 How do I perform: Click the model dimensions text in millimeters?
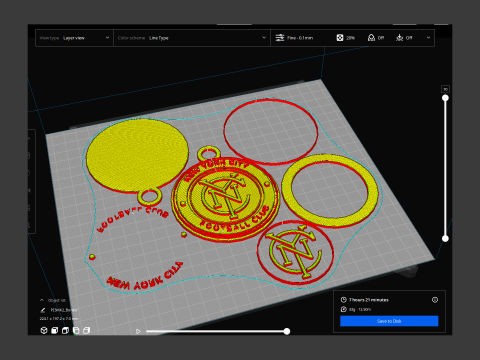pos(59,319)
